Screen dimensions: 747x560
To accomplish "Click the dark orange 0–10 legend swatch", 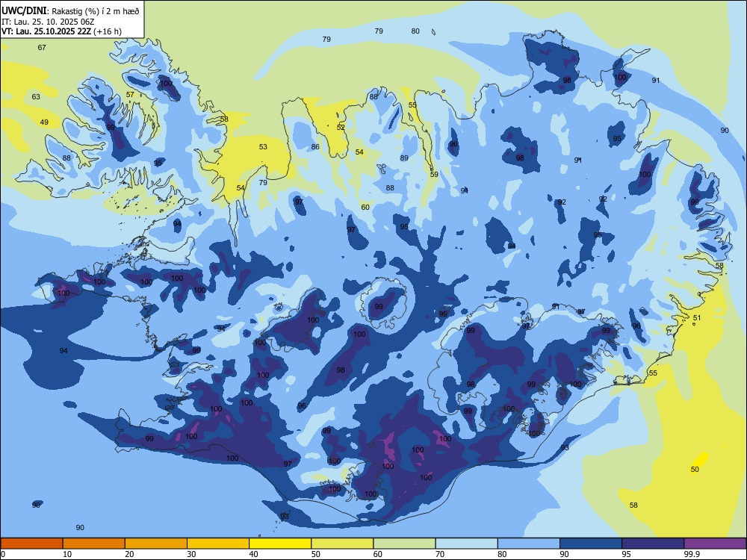I will [x=31, y=544].
